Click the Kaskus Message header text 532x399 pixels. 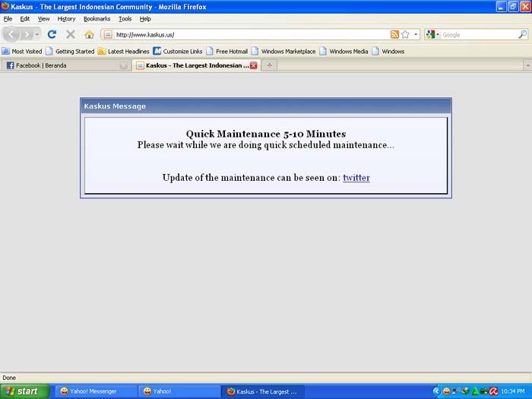(115, 106)
